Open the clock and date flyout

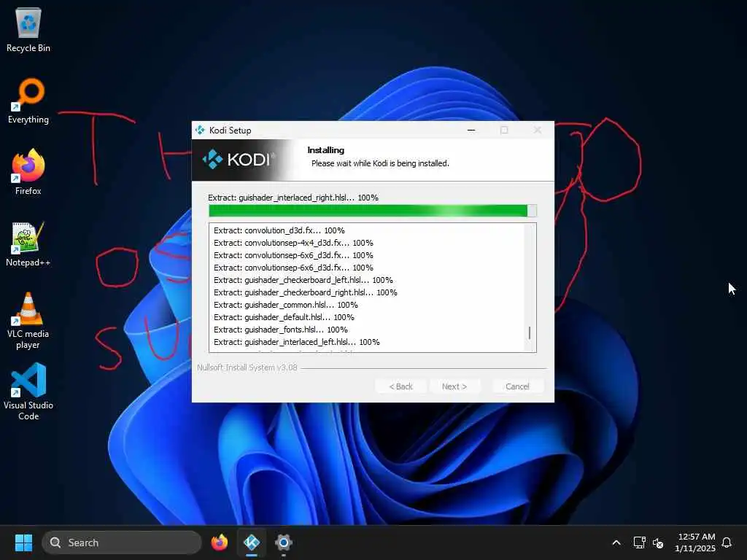click(695, 542)
